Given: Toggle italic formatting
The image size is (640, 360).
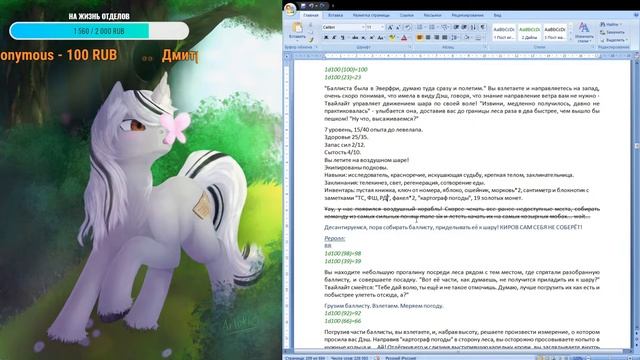Looking at the screenshot, I should 334,38.
